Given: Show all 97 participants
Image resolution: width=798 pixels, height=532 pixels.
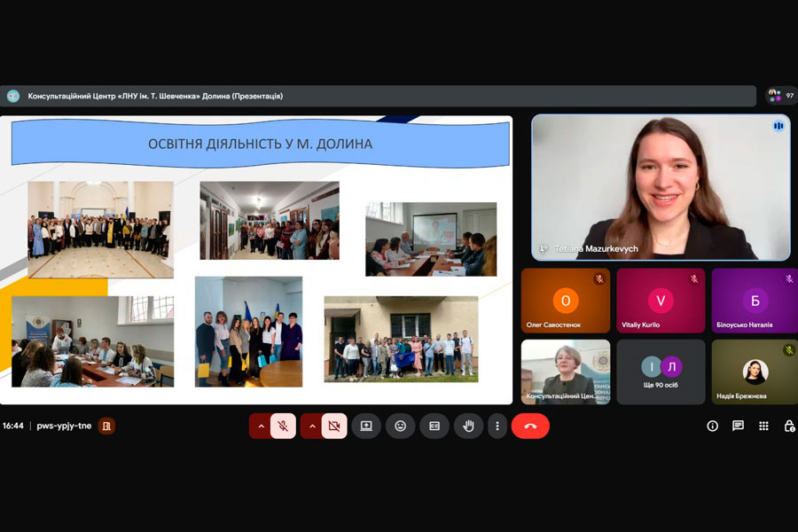Looking at the screenshot, I should click(782, 96).
